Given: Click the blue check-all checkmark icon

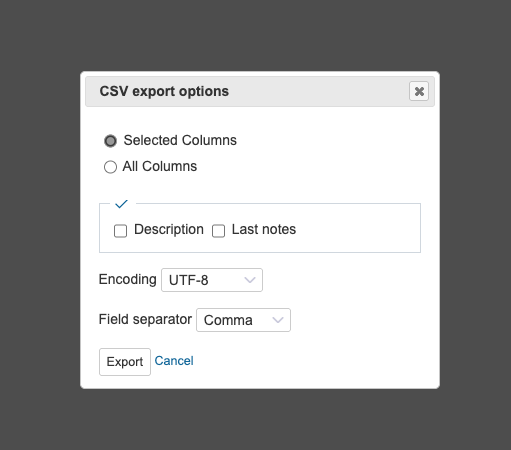Looking at the screenshot, I should point(121,204).
